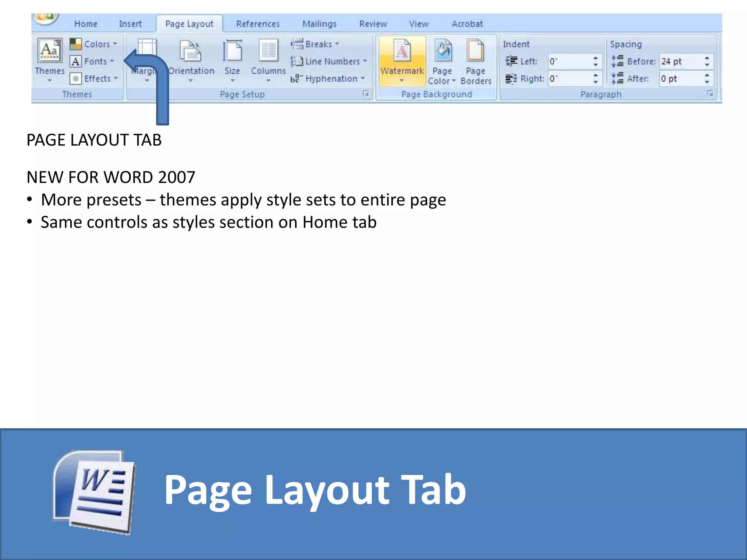The width and height of the screenshot is (747, 560).
Task: Increase the Spacing Before value
Action: tap(707, 58)
